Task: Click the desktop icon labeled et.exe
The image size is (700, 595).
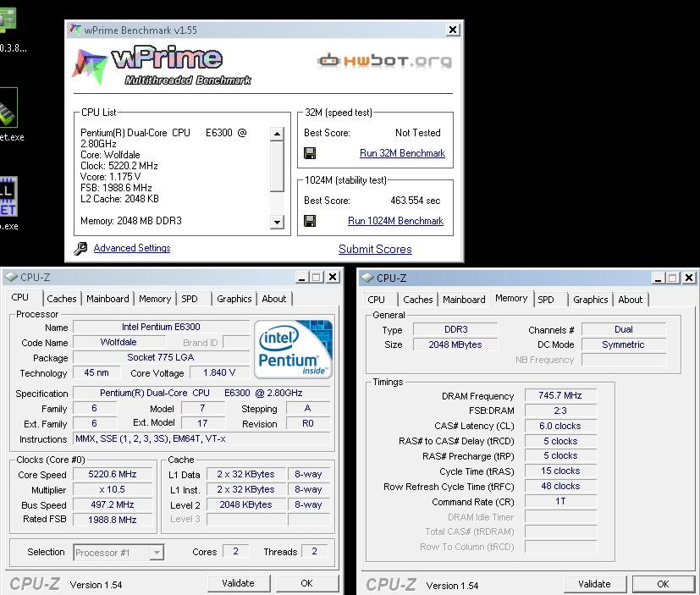Action: point(8,107)
